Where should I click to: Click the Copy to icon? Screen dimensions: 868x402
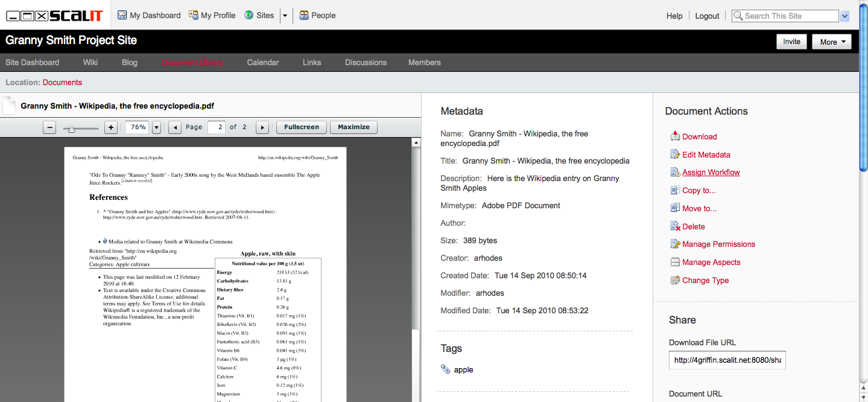[676, 190]
